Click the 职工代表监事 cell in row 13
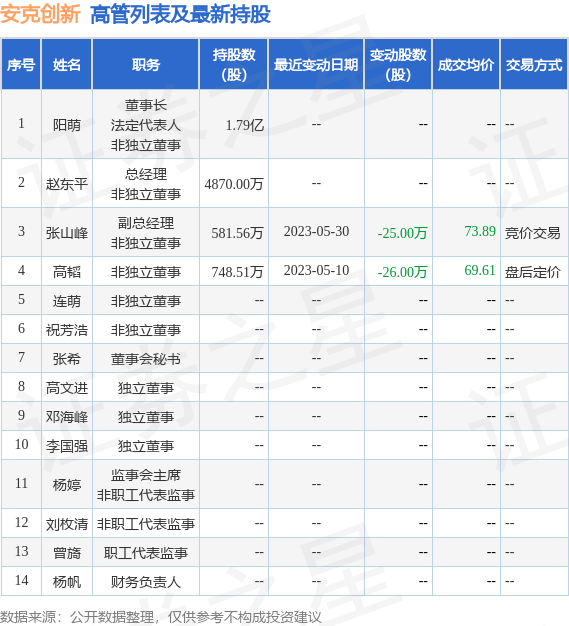The height and width of the screenshot is (626, 569). tap(146, 553)
